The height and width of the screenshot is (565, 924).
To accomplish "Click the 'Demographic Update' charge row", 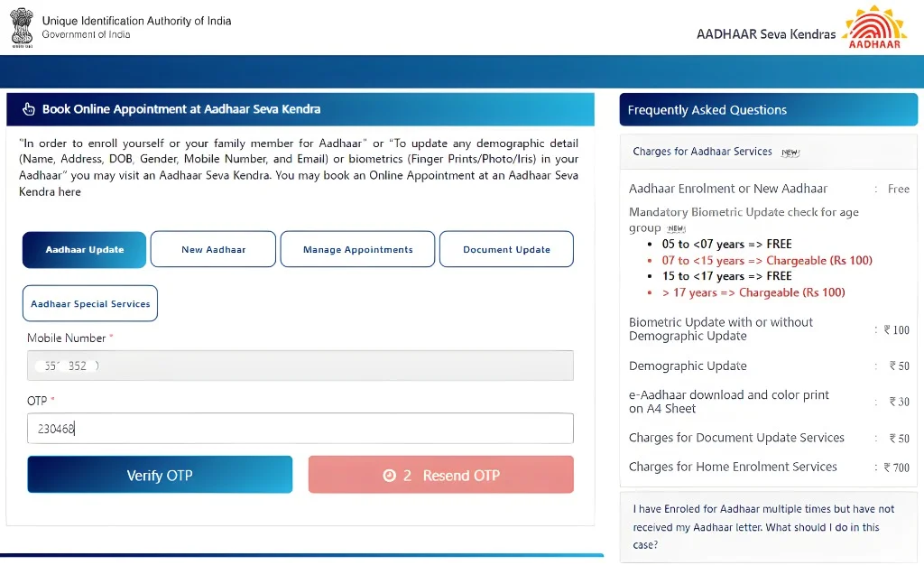I will (769, 366).
